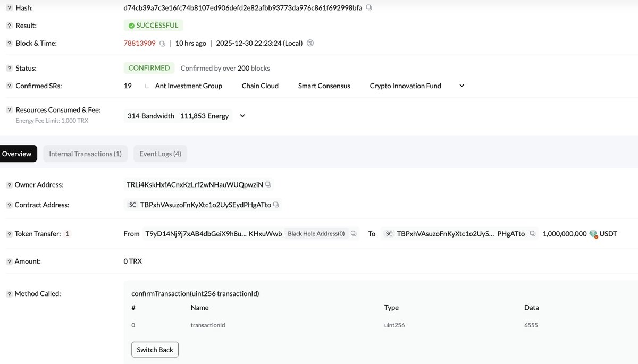This screenshot has width=638, height=364.
Task: Open block 78813909 link
Action: click(x=140, y=43)
